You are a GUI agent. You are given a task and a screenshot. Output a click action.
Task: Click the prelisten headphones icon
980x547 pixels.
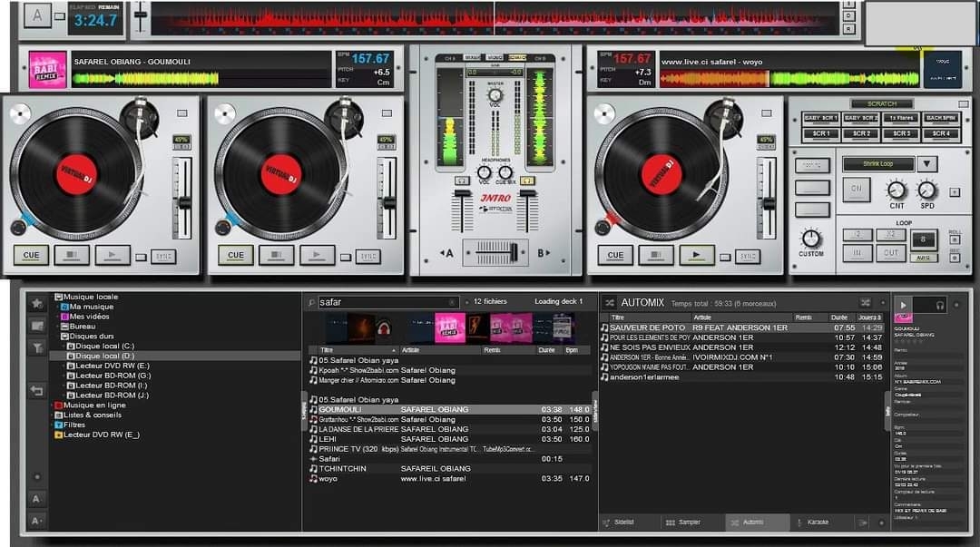point(939,305)
